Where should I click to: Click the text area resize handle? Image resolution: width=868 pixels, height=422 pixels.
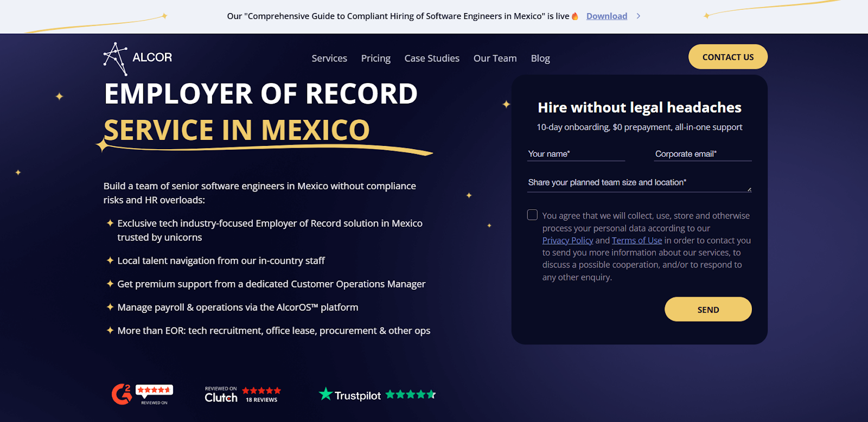pyautogui.click(x=749, y=189)
